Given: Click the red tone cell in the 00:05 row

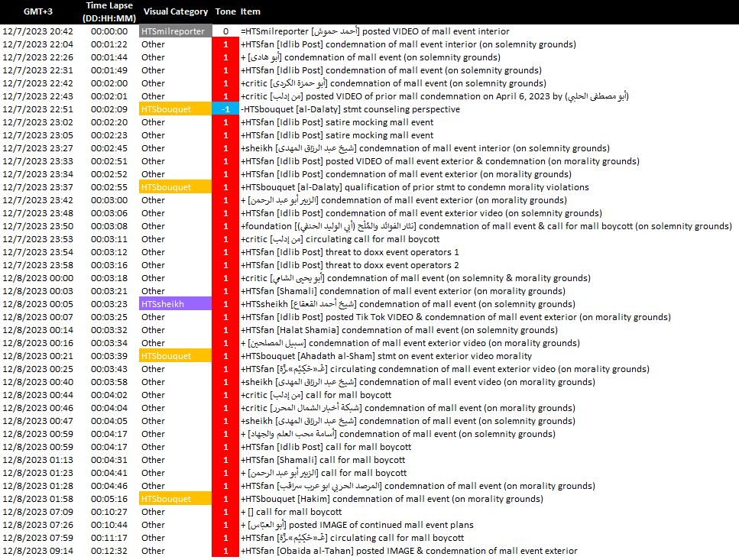Looking at the screenshot, I should coord(225,304).
